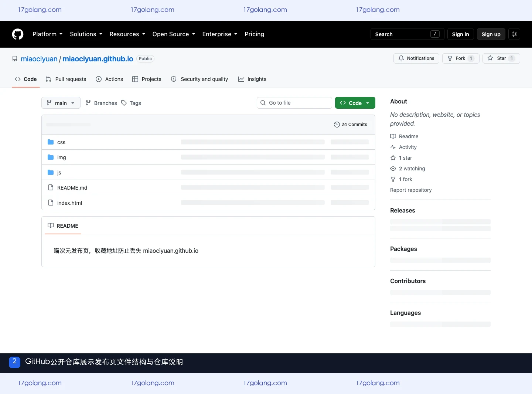
Task: Open the js folder
Action: (x=59, y=173)
